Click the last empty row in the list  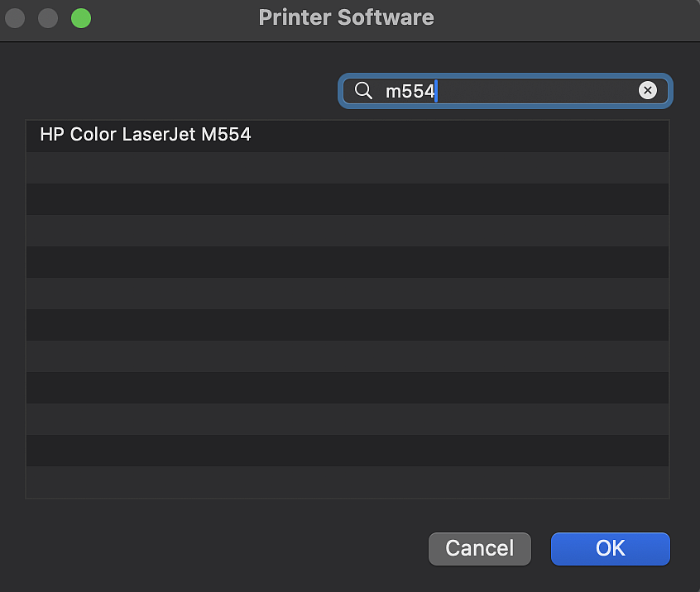[x=348, y=482]
